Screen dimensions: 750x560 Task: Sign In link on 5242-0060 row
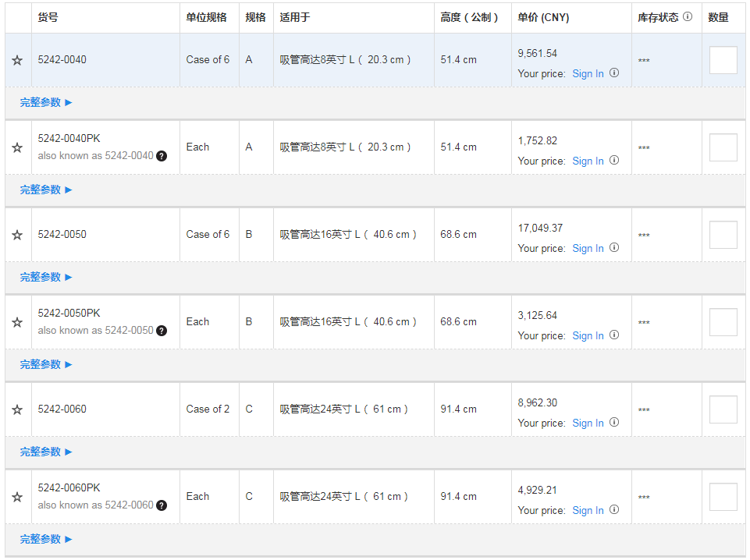(x=588, y=423)
